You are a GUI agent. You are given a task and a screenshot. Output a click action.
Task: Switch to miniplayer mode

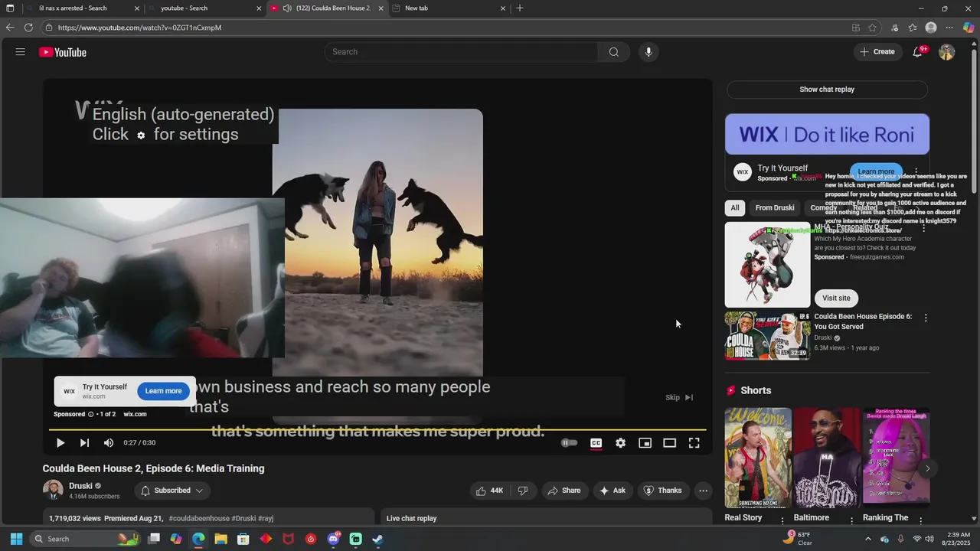[645, 442]
